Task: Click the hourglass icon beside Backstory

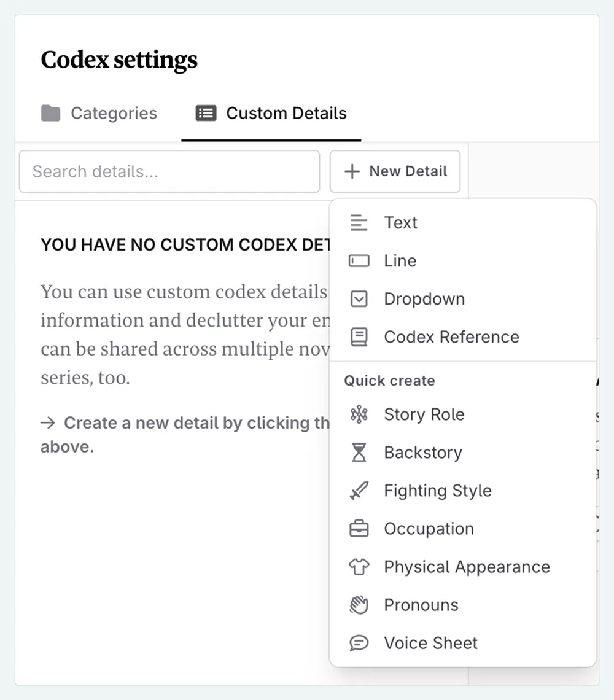Action: pyautogui.click(x=359, y=453)
